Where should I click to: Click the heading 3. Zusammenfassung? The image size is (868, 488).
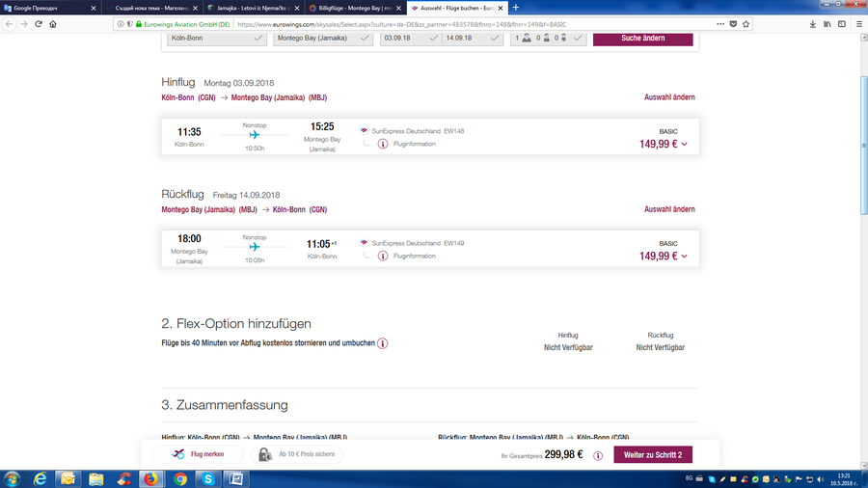[x=224, y=405]
